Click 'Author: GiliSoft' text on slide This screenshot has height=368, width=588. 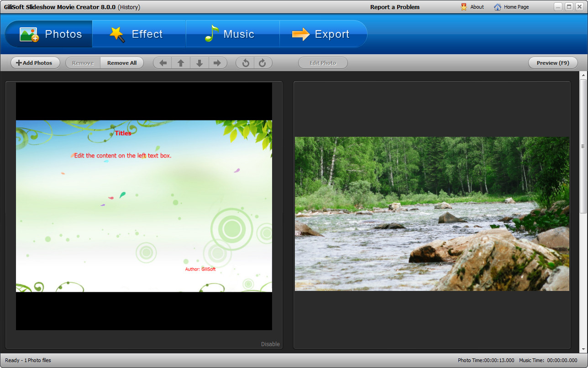(x=200, y=269)
